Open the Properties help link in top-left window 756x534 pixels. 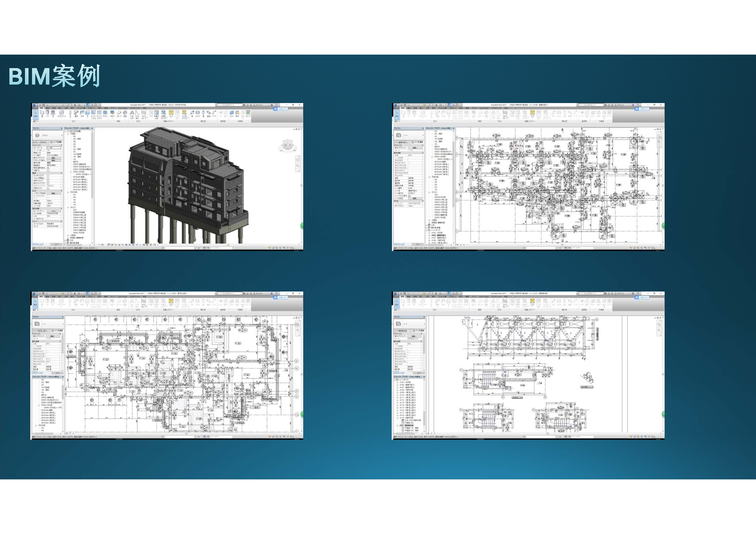(x=38, y=244)
